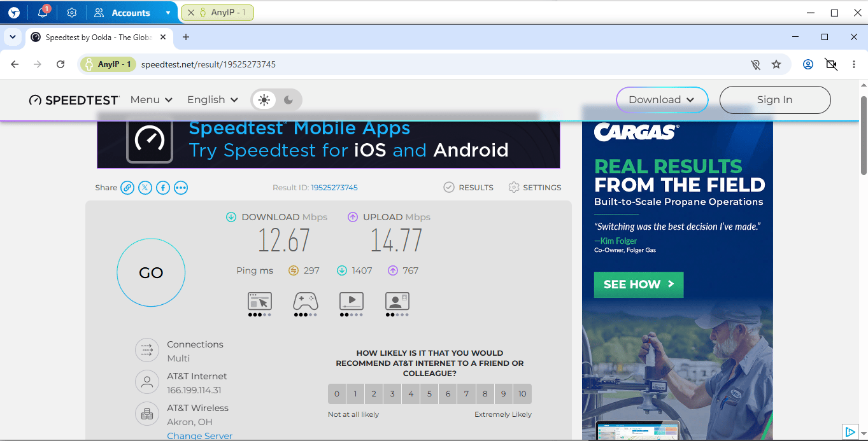Select the Speedtest by Ookla browser tab
868x441 pixels.
99,38
